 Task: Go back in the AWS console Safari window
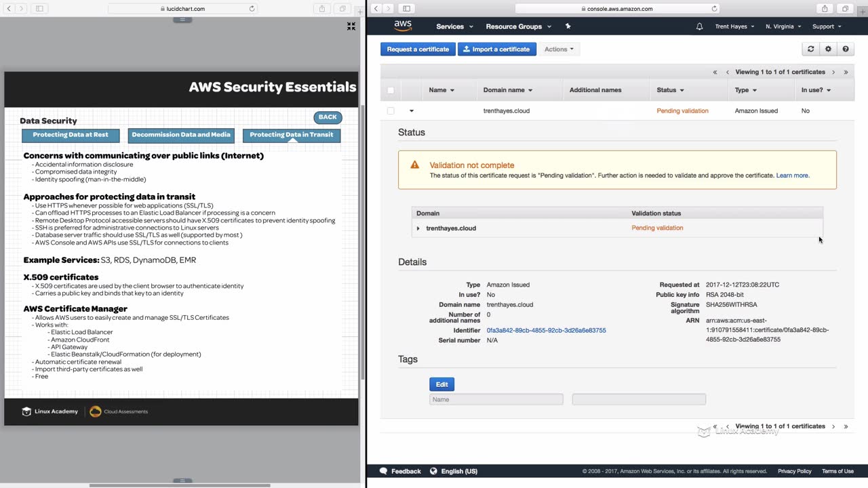point(376,9)
